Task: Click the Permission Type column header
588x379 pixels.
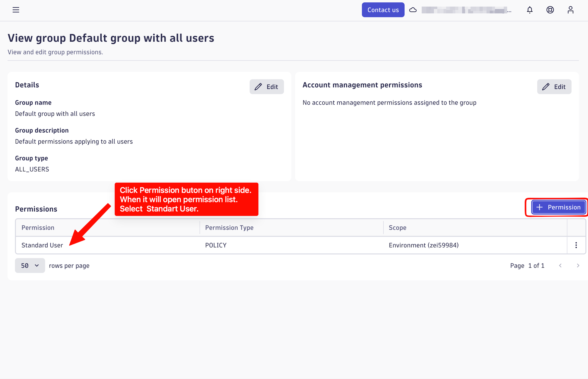Action: 291,228
